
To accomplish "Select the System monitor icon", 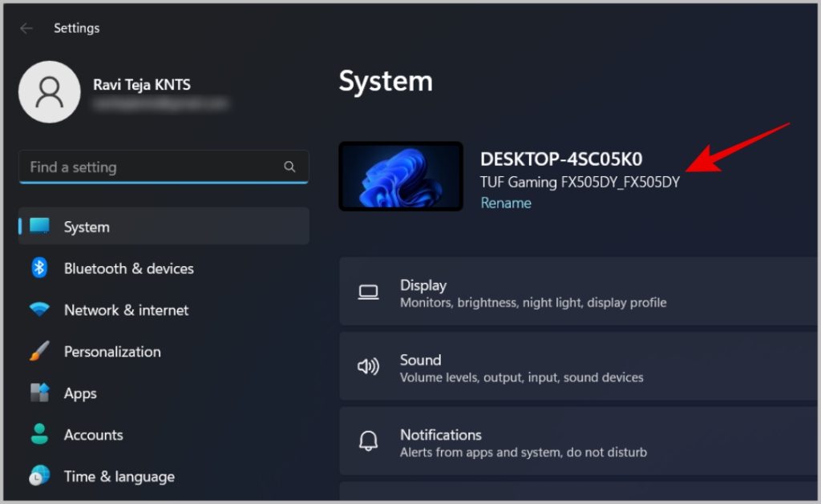I will pos(40,226).
